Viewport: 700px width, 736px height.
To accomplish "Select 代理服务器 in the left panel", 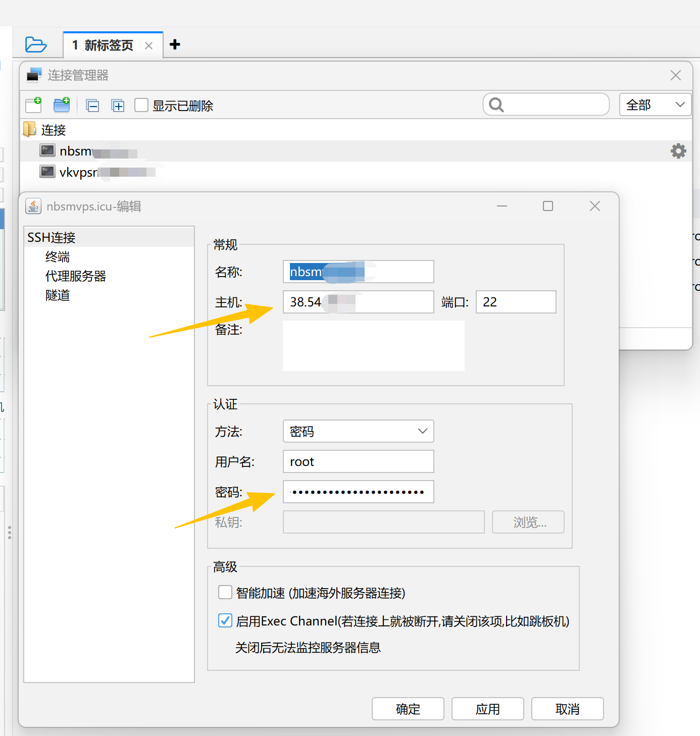I will pyautogui.click(x=76, y=276).
